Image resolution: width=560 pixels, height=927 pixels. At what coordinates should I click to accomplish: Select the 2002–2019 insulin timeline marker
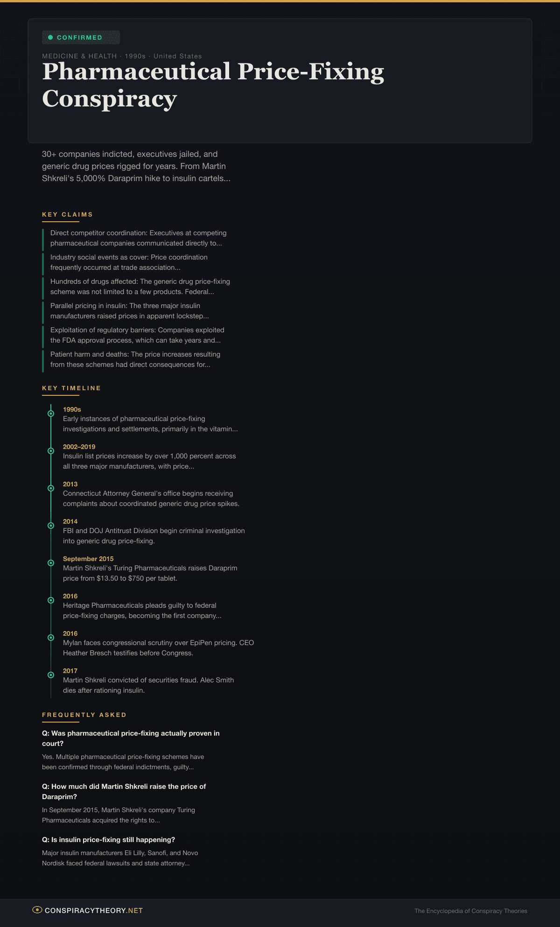tap(51, 451)
